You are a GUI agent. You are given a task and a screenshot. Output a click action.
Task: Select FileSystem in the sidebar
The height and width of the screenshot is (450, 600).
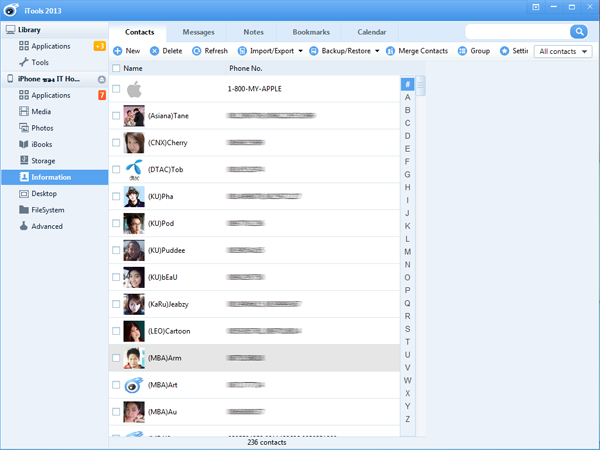(48, 210)
